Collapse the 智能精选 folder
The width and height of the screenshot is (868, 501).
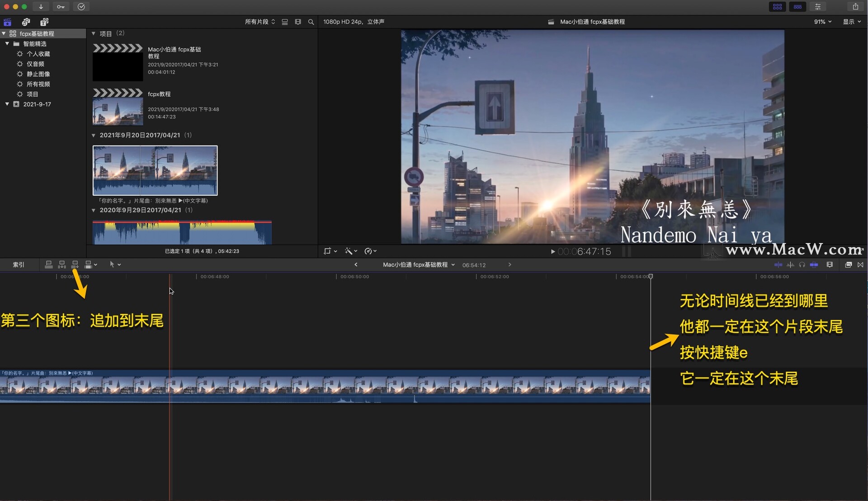(7, 44)
